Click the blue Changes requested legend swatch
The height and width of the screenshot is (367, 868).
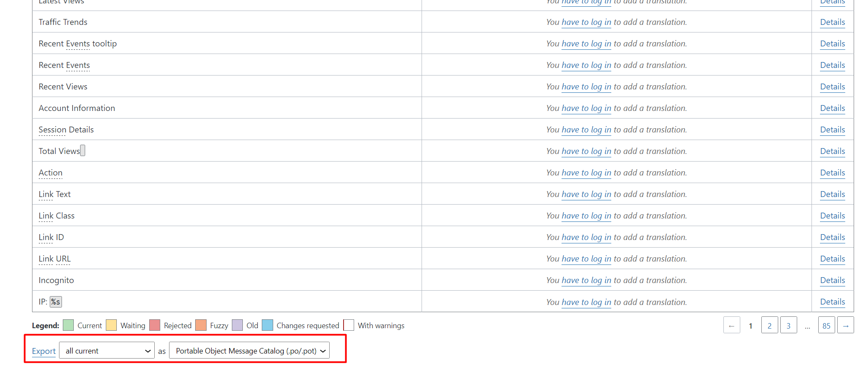(x=267, y=325)
